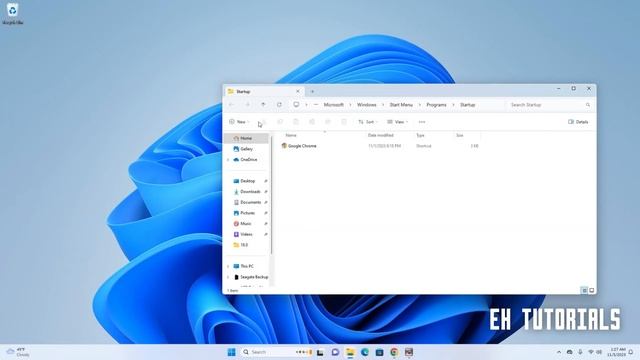640x360 pixels.
Task: Click the Copy toolbar icon
Action: (x=280, y=122)
